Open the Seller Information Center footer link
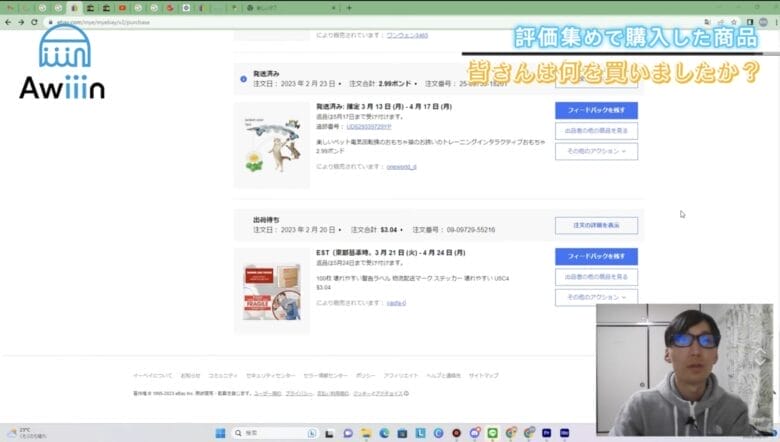Screen dimensions: 780x442 (325, 375)
